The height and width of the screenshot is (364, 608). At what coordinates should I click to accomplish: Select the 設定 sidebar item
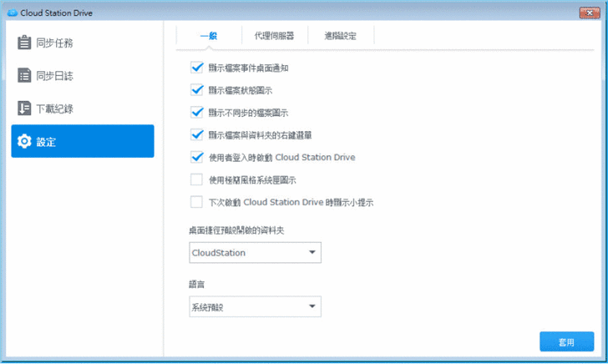coord(83,141)
